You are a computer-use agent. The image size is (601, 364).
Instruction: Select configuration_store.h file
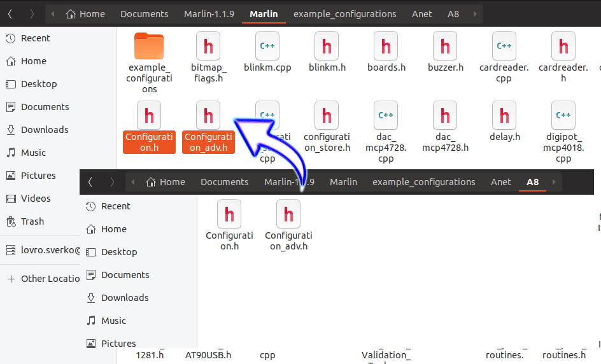[327, 127]
